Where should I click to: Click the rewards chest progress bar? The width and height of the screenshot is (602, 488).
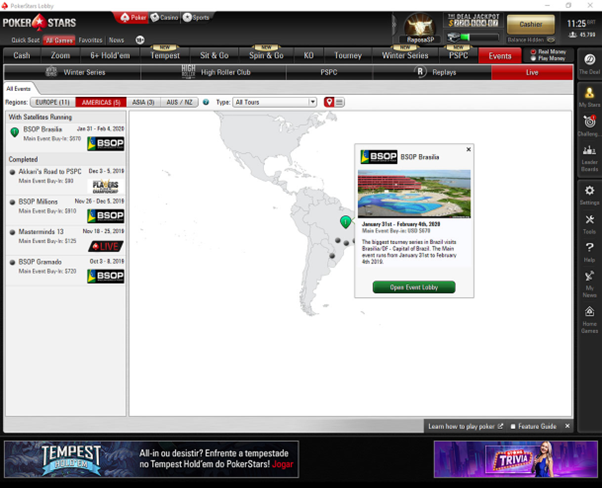click(x=473, y=37)
